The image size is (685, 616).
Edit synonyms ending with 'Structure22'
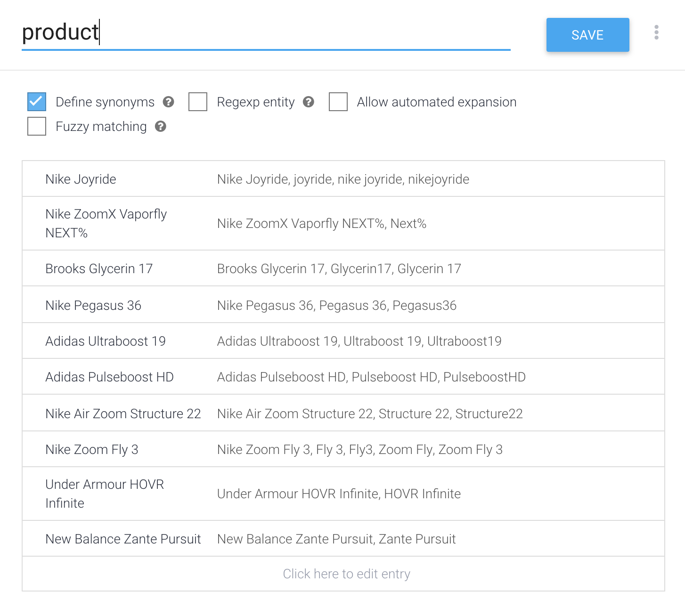pyautogui.click(x=370, y=413)
